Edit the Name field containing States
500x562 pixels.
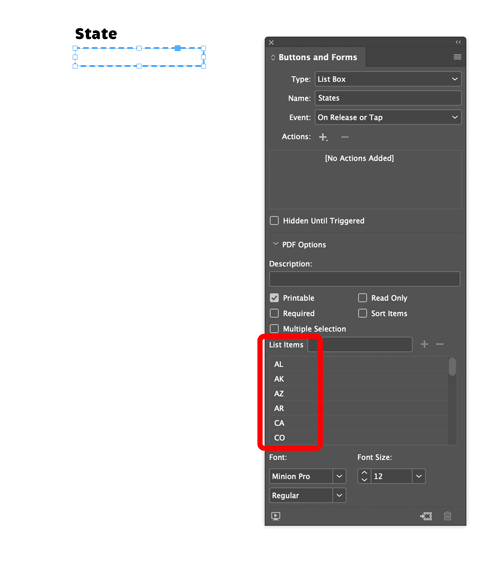coord(388,98)
